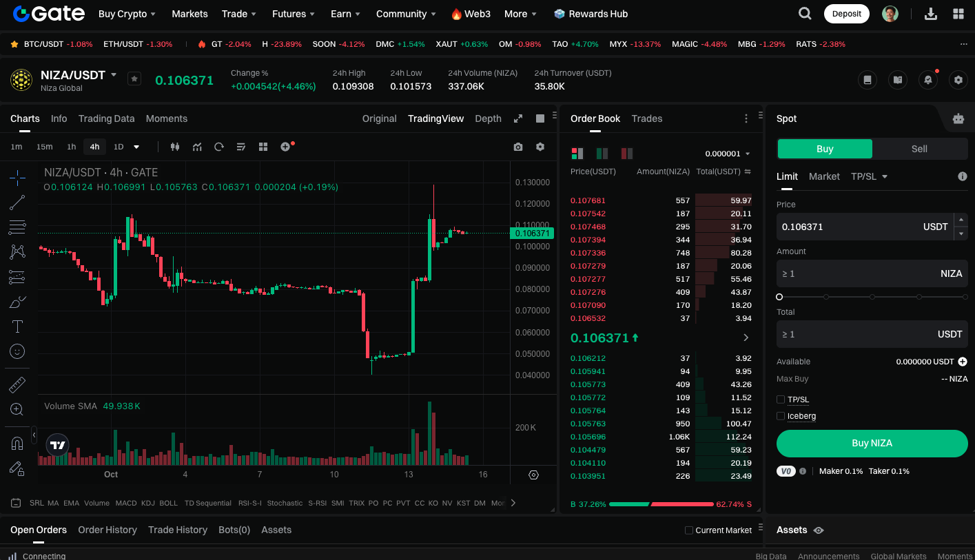Switch to the Depth chart view

point(488,118)
